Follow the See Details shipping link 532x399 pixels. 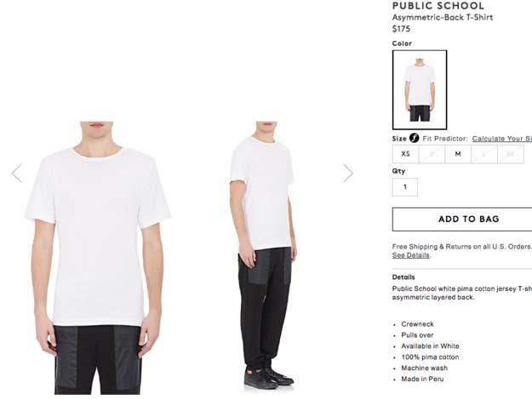pos(411,255)
